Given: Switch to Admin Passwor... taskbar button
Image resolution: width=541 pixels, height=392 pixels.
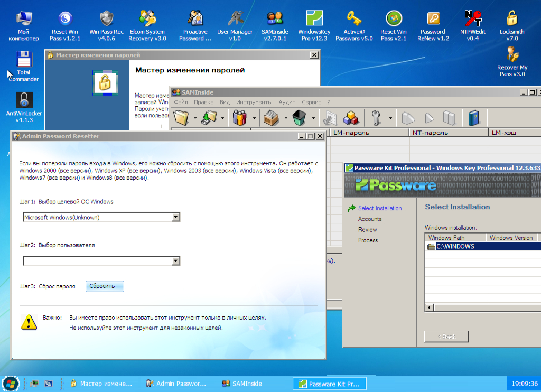Looking at the screenshot, I should click(176, 384).
